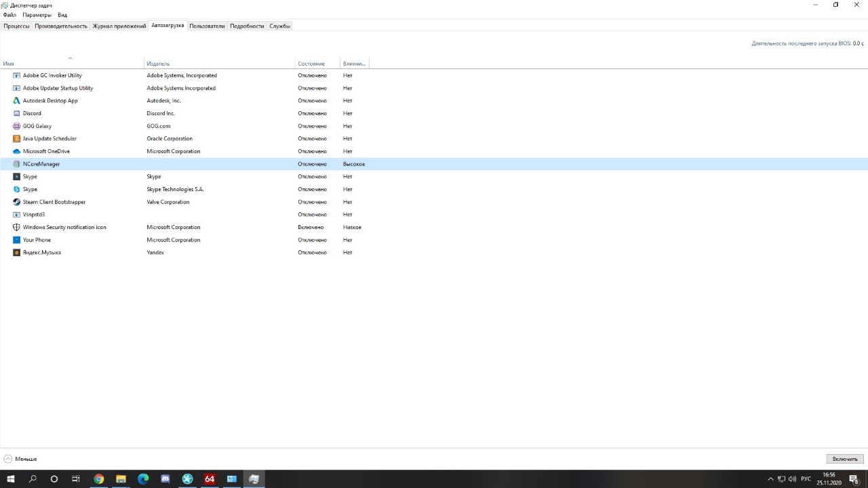Open the Windows Start menu
This screenshot has width=868, height=488.
tap(11, 479)
